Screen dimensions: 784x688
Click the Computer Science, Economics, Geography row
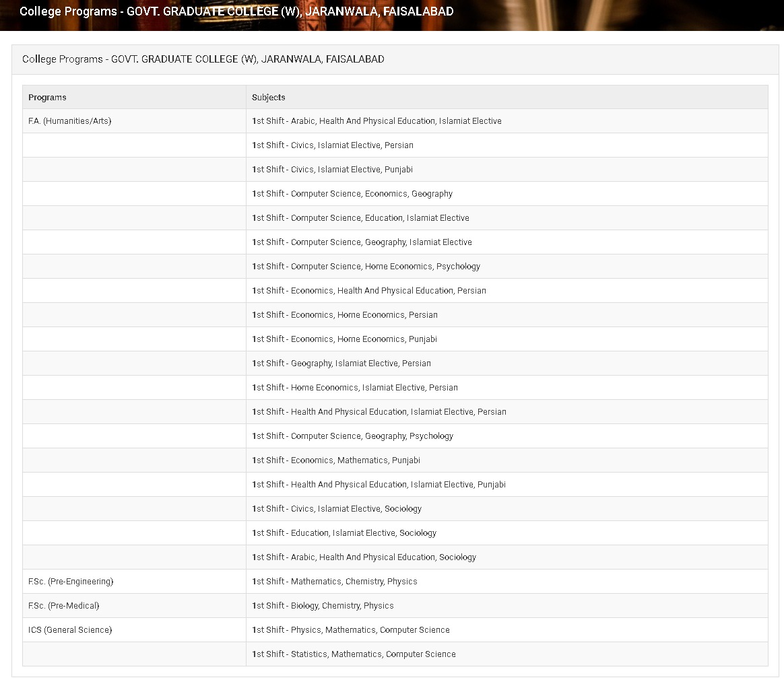352,194
